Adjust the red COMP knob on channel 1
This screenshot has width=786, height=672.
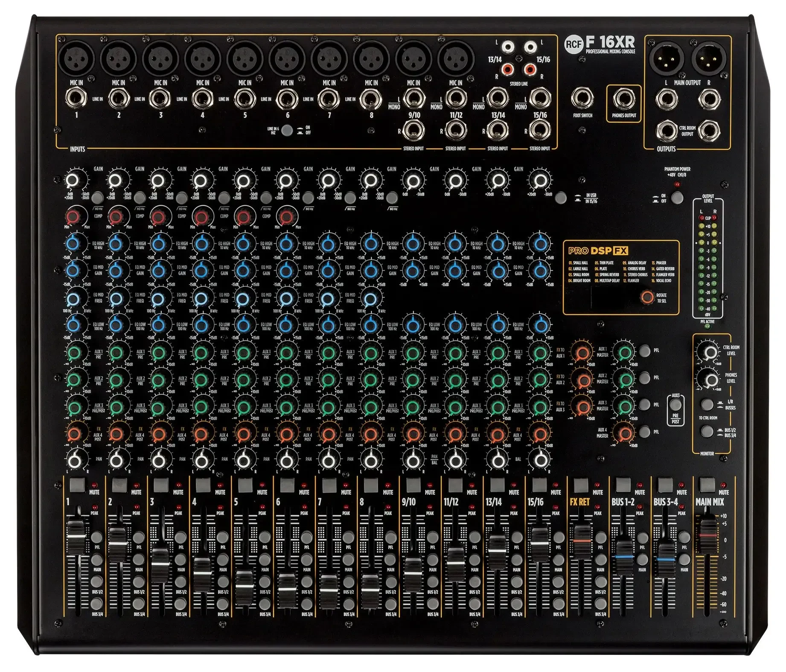73,217
